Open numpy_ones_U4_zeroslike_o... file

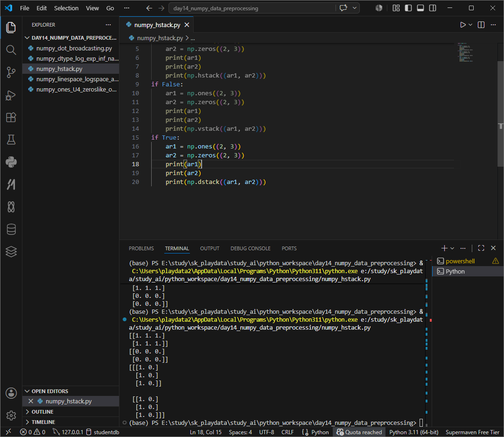pos(71,89)
